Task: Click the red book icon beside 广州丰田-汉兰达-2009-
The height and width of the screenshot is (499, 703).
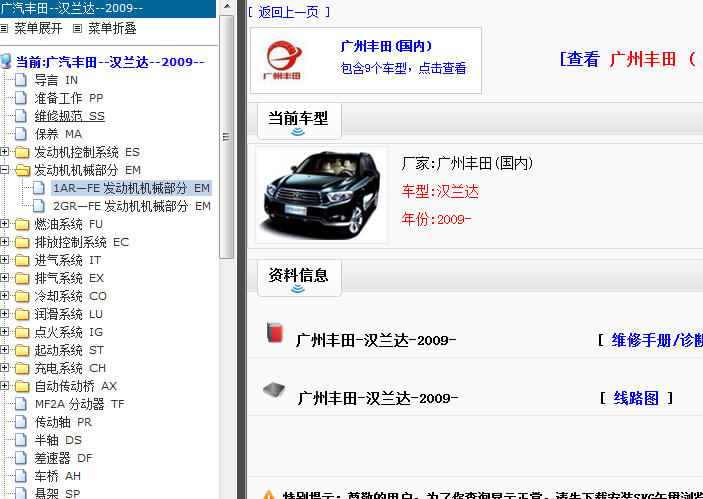Action: tap(274, 333)
